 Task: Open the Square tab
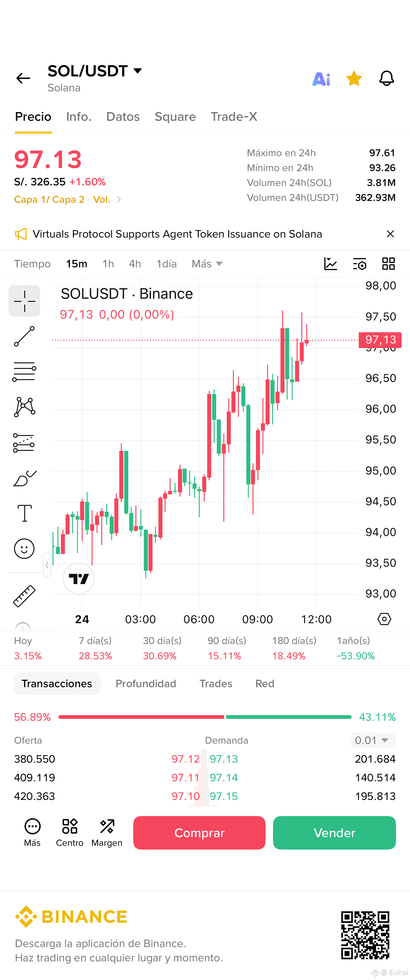175,117
